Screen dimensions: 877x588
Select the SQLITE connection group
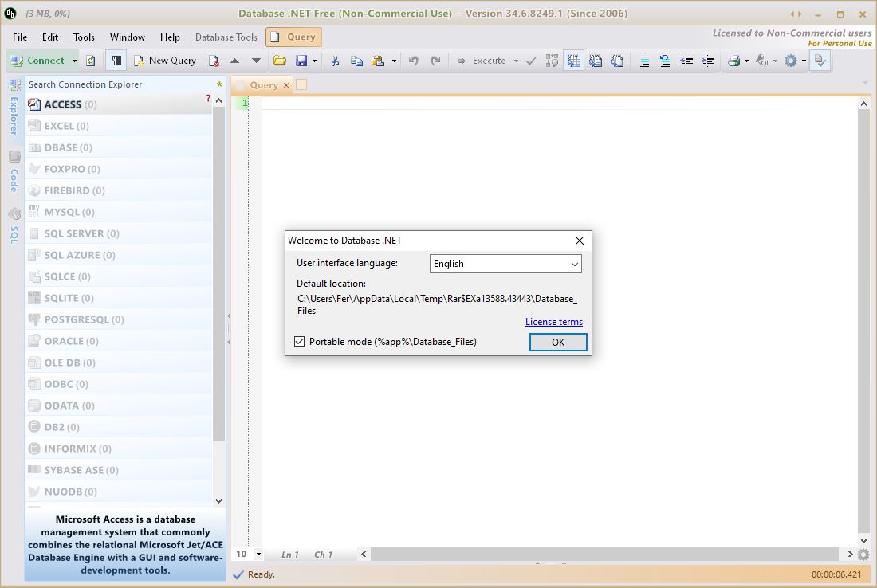[119, 298]
